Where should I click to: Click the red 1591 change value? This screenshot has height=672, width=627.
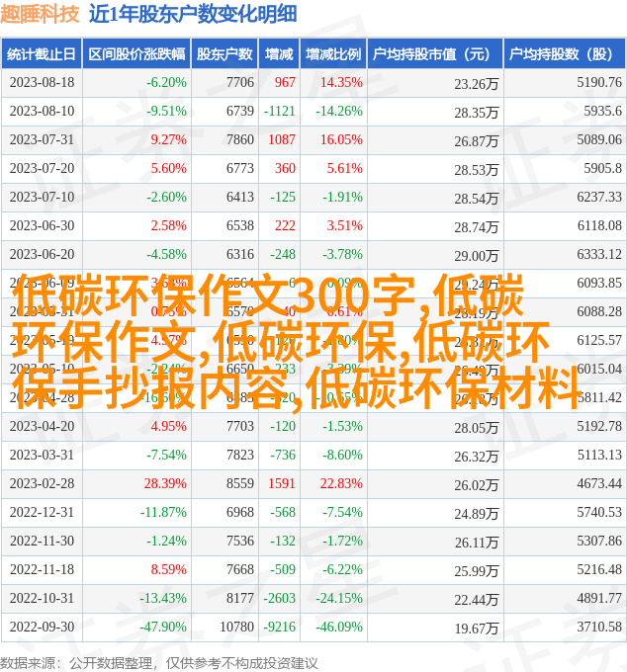282,484
